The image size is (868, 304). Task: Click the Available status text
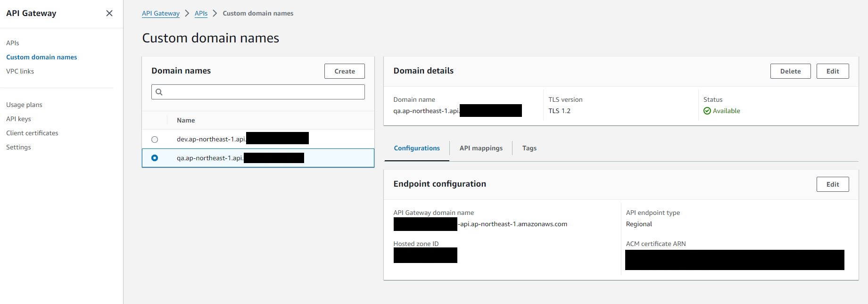tap(726, 111)
